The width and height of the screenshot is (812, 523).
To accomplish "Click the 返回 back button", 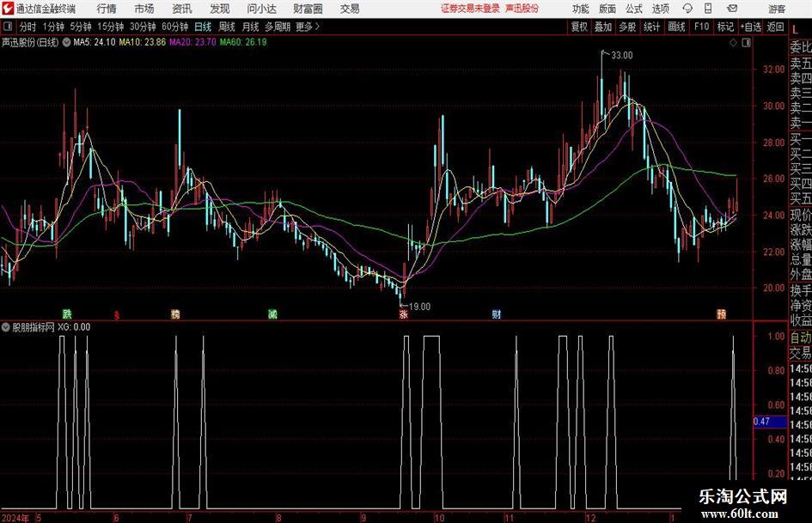I will click(x=775, y=27).
